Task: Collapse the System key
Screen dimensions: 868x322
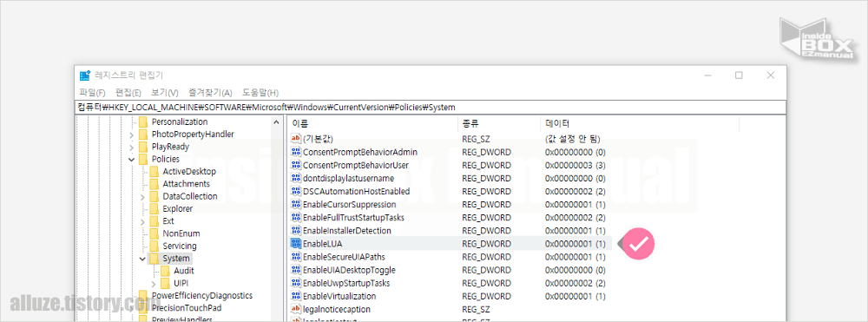Action: [142, 259]
